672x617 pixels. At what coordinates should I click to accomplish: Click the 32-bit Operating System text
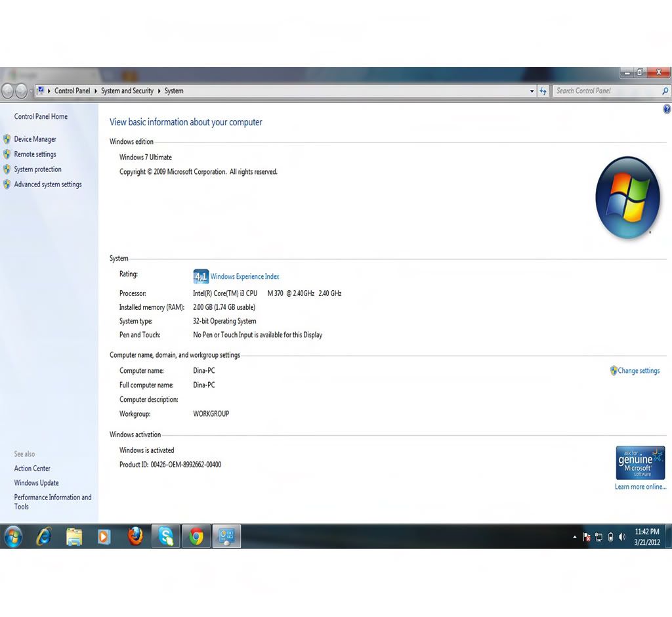point(224,321)
